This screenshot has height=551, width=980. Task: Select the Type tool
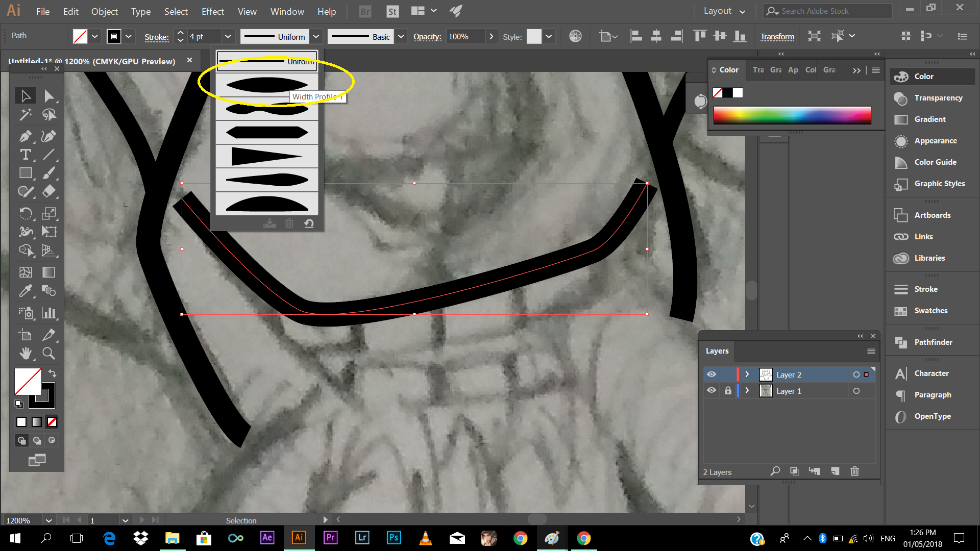click(x=25, y=155)
